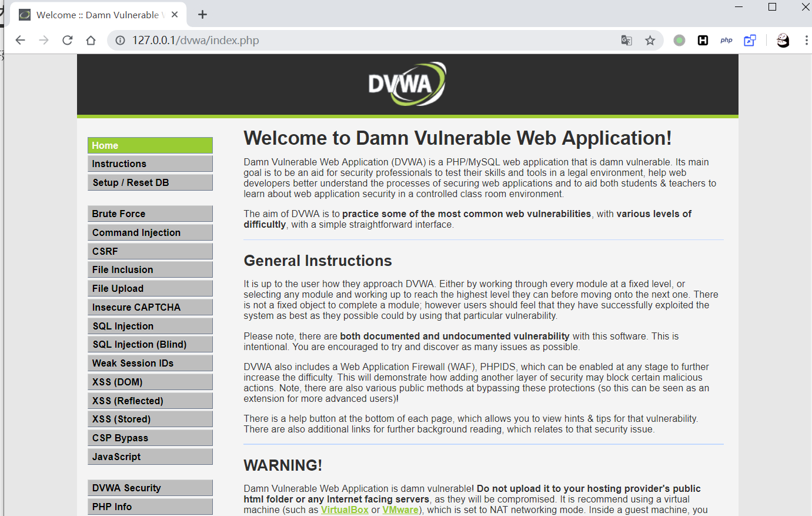This screenshot has height=516, width=812.
Task: Select Home in the sidebar menu
Action: pos(150,145)
